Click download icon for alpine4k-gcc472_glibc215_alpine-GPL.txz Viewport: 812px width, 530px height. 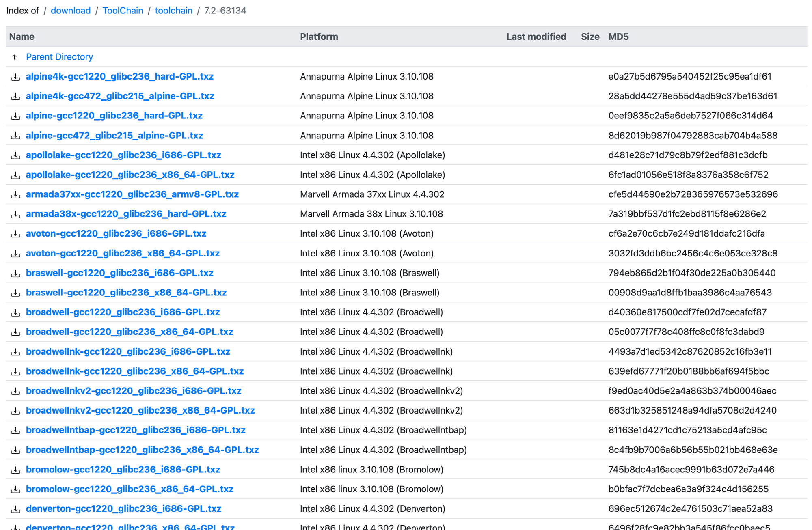click(15, 96)
